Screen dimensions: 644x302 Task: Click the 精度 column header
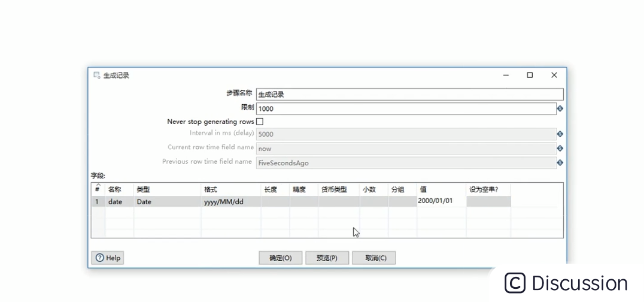[304, 189]
